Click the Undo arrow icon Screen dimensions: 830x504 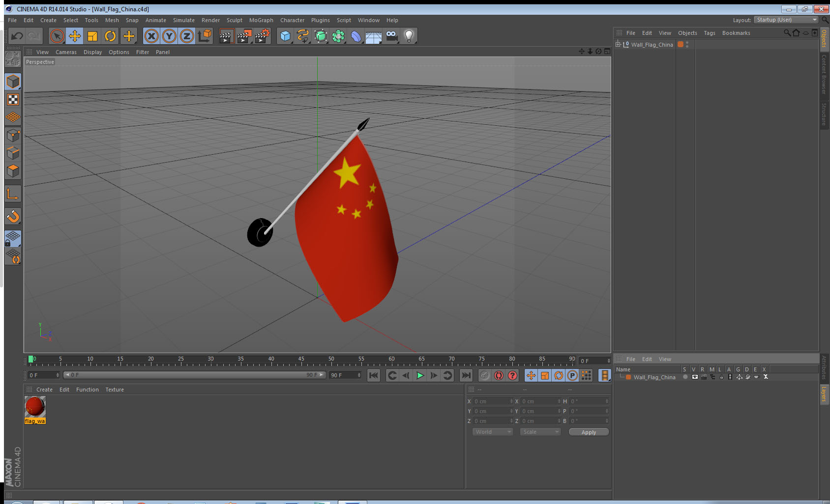(x=17, y=36)
